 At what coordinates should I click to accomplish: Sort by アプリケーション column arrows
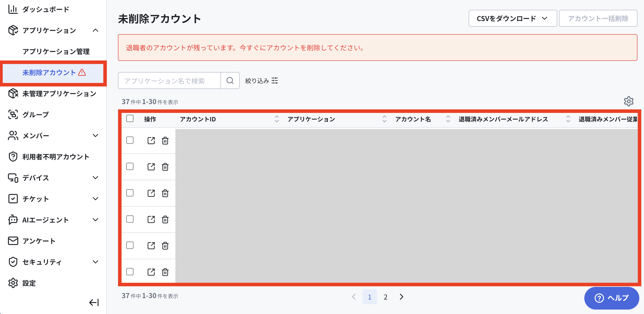pos(384,119)
